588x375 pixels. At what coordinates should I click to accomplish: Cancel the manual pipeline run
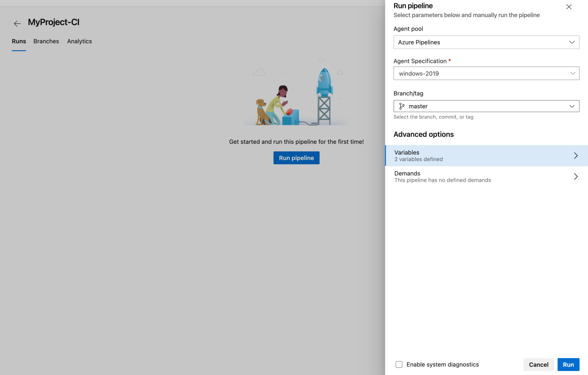(538, 364)
